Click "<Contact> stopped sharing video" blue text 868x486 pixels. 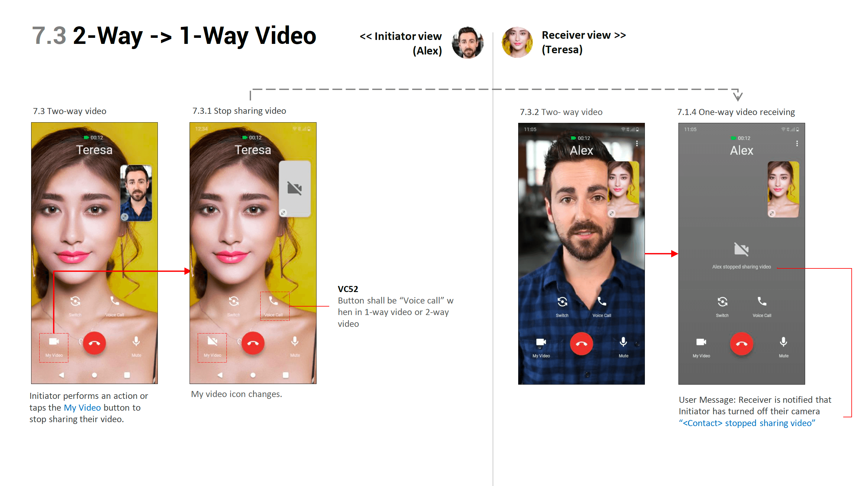(x=747, y=423)
